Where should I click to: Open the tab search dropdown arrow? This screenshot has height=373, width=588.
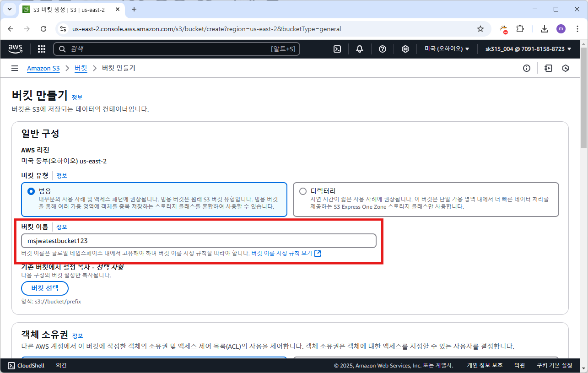pyautogui.click(x=9, y=9)
